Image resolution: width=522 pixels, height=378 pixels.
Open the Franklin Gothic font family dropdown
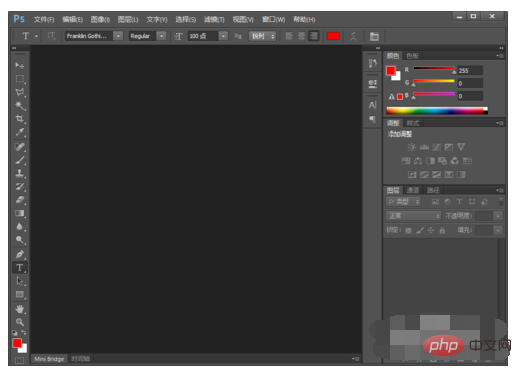[x=118, y=36]
